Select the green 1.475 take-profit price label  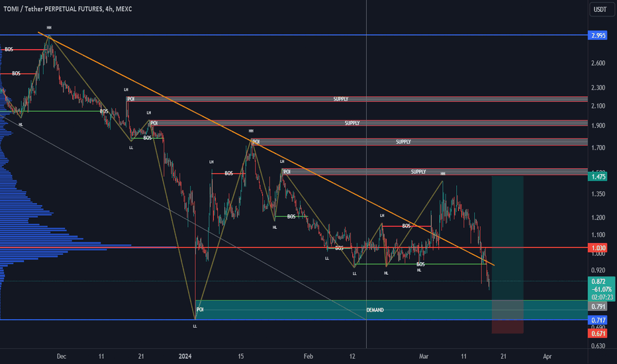pos(597,177)
